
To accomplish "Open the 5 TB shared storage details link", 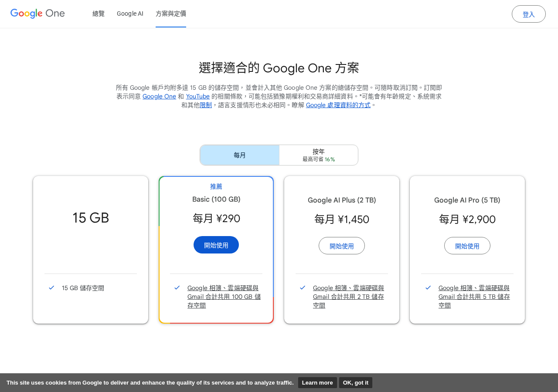I will click(474, 297).
